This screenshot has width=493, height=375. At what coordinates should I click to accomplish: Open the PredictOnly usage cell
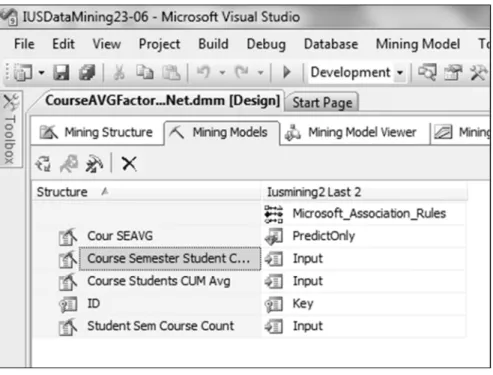click(x=364, y=236)
